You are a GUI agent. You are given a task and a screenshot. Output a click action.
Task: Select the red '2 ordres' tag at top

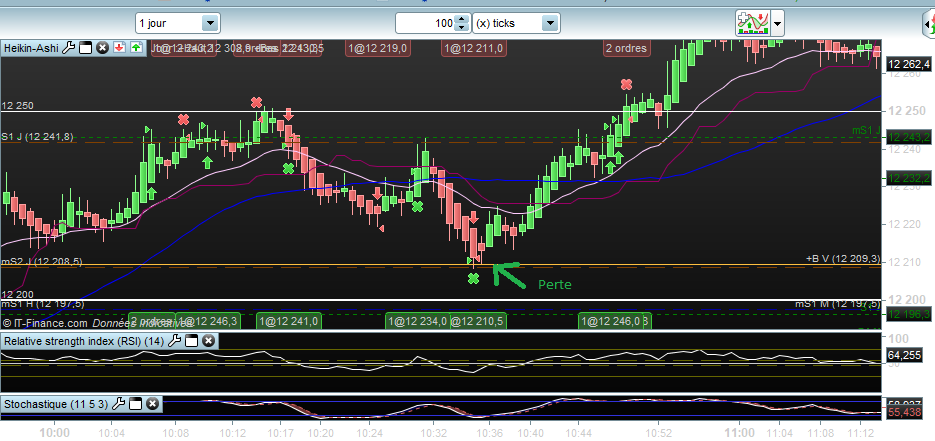coord(626,48)
